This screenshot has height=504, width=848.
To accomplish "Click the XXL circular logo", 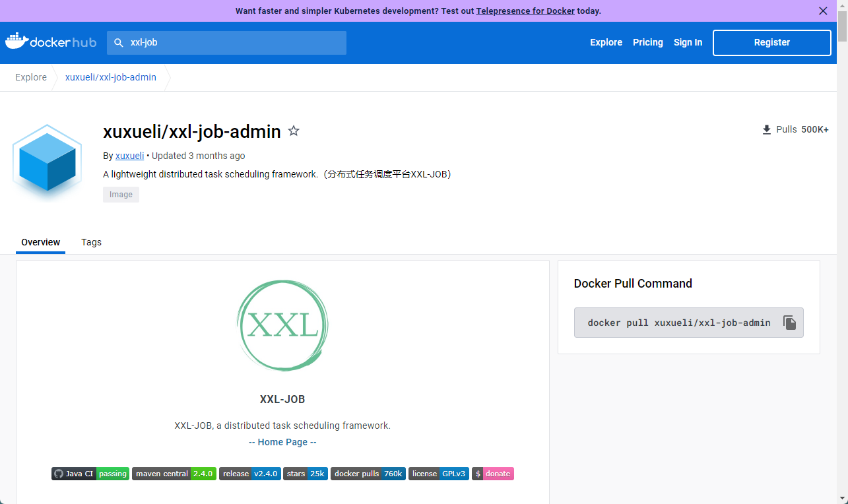I will tap(282, 325).
